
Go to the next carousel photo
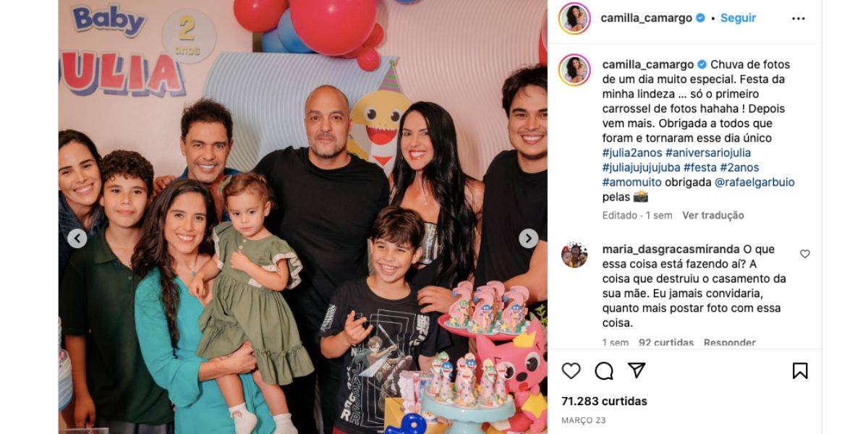529,238
